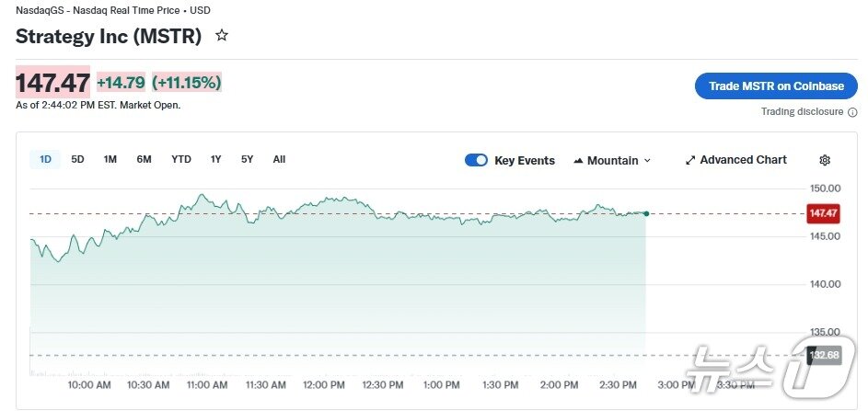Select the 1Y time range
868x411 pixels.
pos(216,159)
